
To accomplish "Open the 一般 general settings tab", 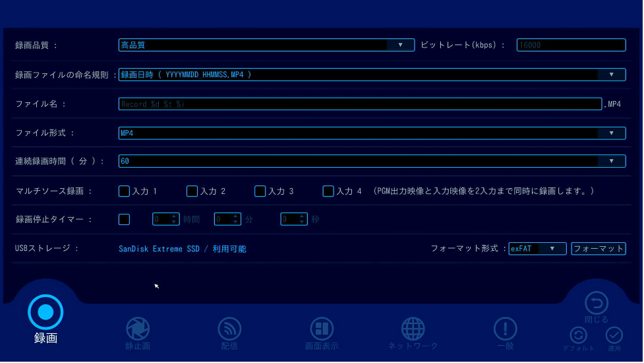I will (505, 333).
